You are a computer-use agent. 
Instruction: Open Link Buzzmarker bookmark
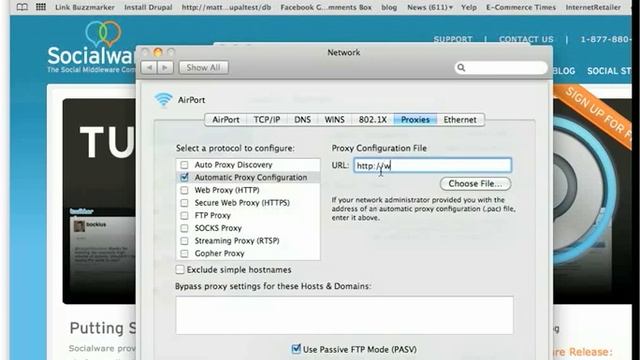(85, 7)
